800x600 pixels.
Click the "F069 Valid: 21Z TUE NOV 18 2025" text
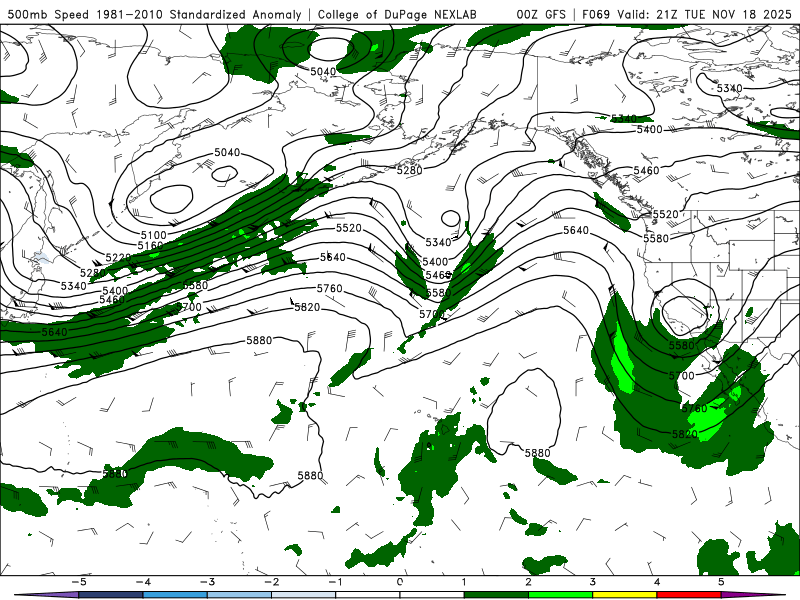687,14
